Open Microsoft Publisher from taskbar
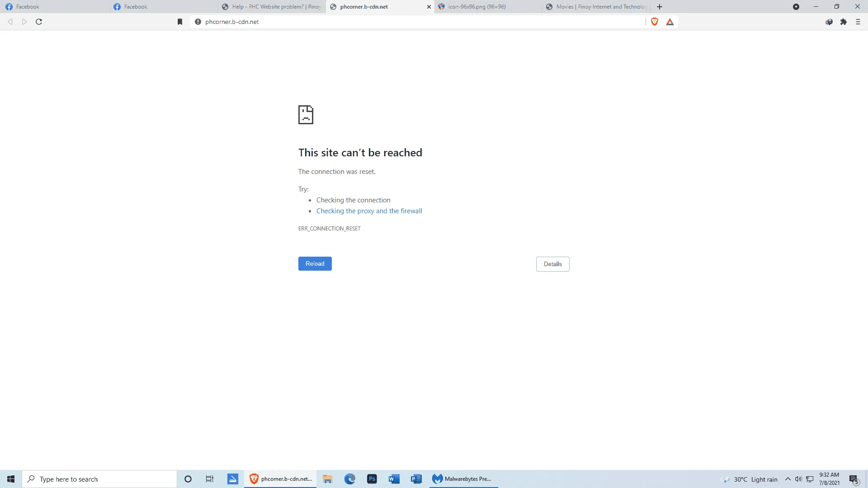 (x=416, y=479)
